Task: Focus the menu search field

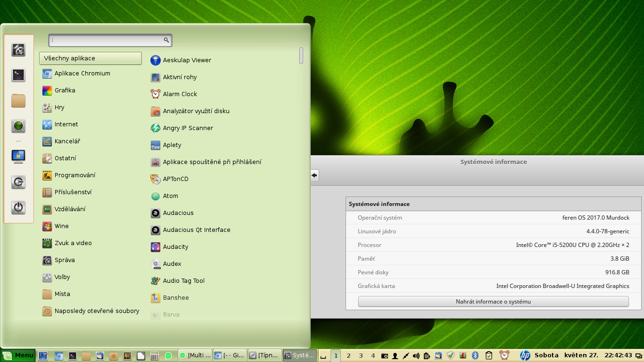Action: [110, 41]
